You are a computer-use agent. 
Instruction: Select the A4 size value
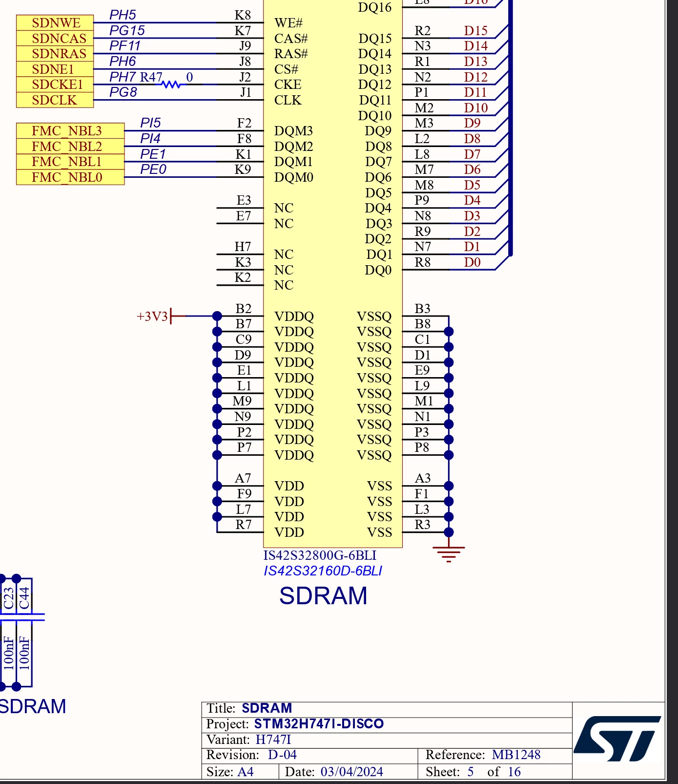tap(246, 772)
